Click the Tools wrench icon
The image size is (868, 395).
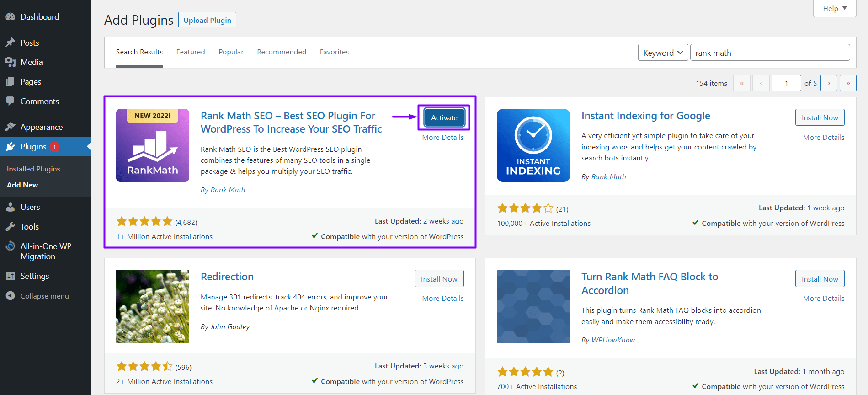[10, 227]
